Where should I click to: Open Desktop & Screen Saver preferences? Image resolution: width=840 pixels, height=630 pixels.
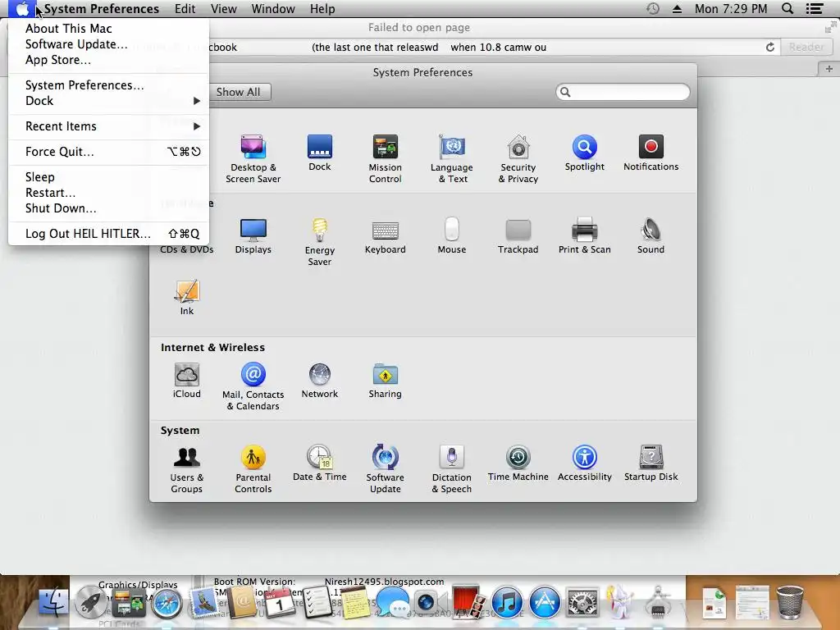[253, 158]
